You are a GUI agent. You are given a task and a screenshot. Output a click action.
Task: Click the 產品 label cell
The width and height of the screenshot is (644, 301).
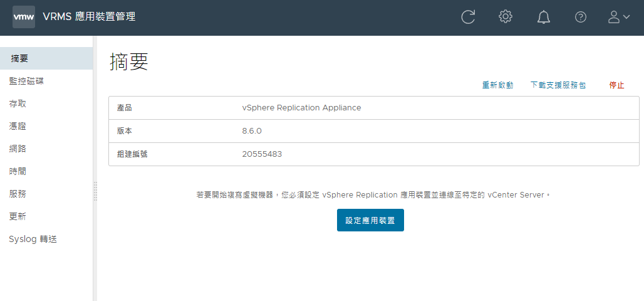click(125, 108)
